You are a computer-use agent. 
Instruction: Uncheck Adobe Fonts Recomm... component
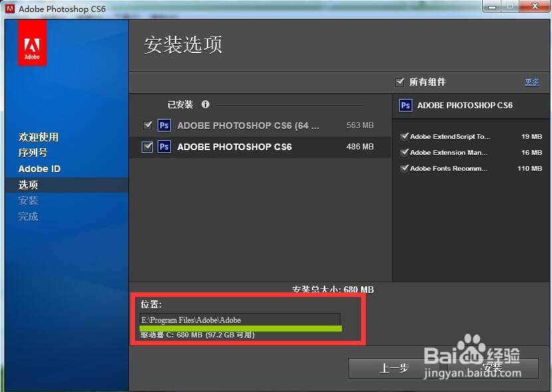tap(404, 168)
